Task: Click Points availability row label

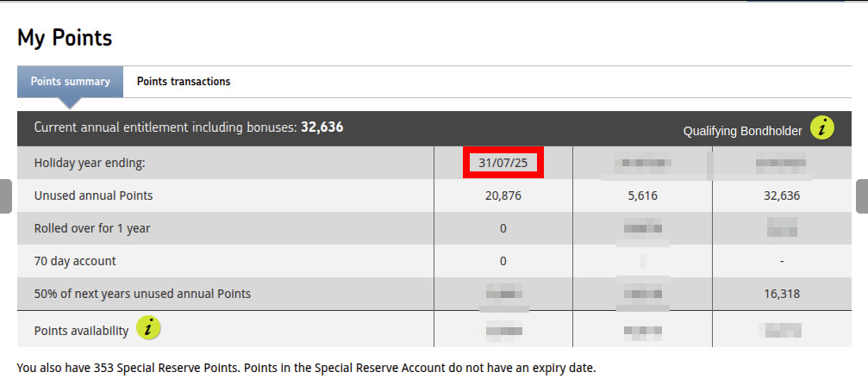Action: click(x=81, y=331)
